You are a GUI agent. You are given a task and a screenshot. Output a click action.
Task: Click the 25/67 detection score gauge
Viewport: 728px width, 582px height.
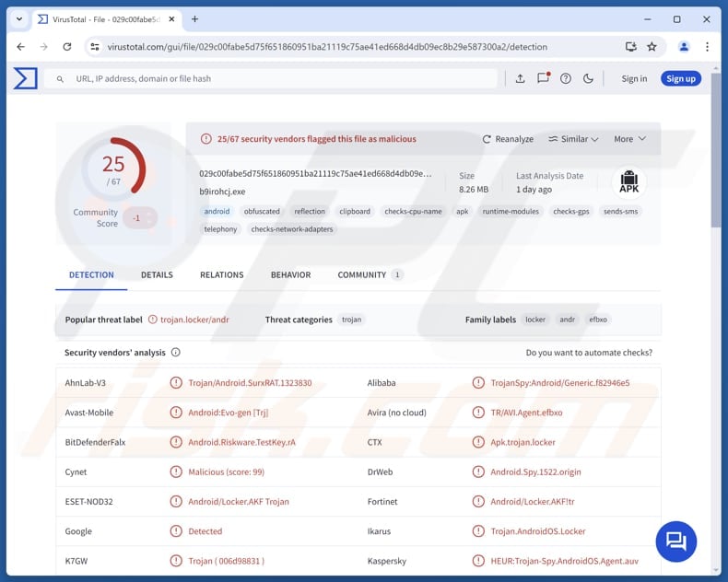point(113,169)
